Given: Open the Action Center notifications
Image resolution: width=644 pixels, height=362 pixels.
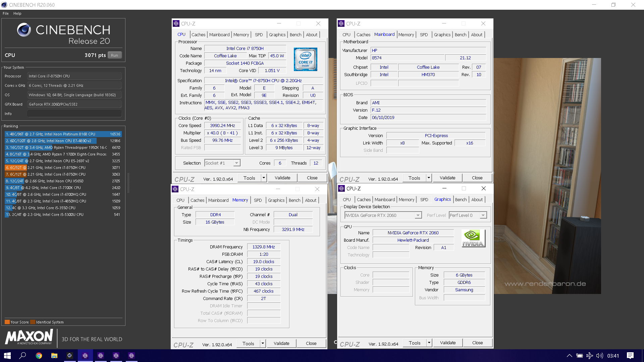Looking at the screenshot, I should [x=630, y=356].
